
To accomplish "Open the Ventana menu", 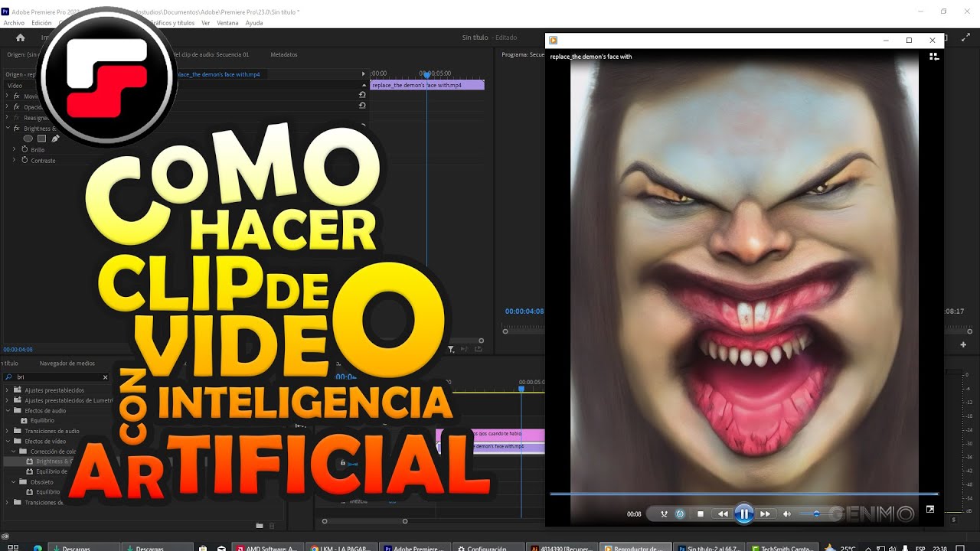I will click(227, 23).
